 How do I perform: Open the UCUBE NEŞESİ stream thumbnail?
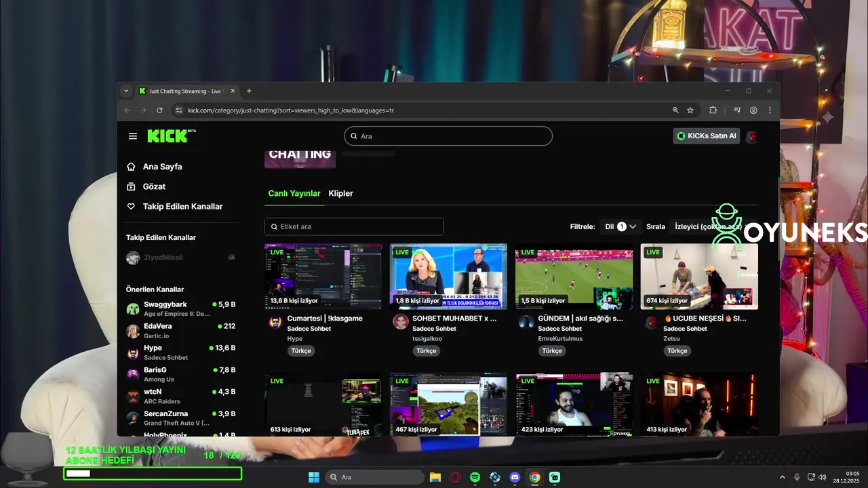[699, 277]
